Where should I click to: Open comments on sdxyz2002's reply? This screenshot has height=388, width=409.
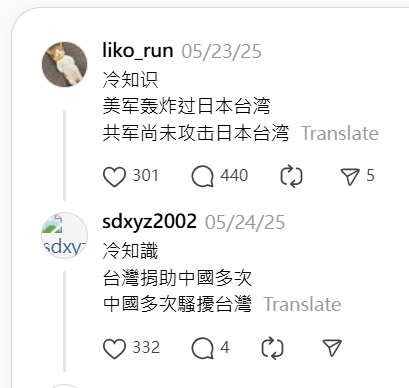point(202,348)
